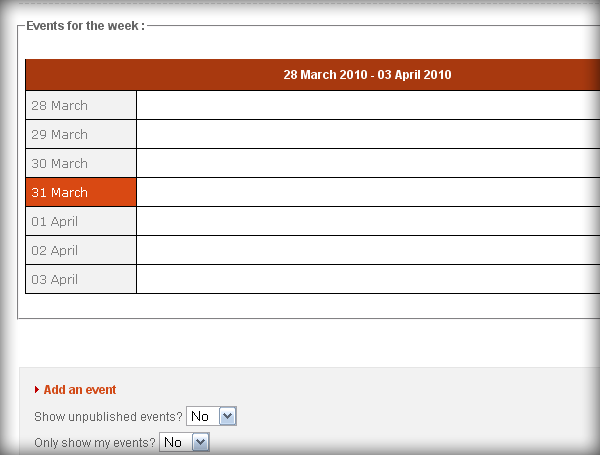Select the 03 April date cell
Image resolution: width=600 pixels, height=455 pixels.
[x=80, y=279]
